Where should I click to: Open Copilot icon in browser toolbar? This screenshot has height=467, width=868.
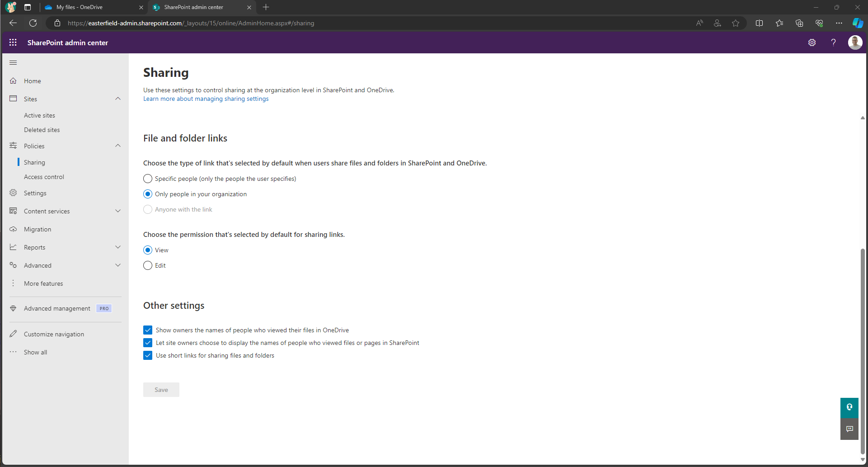[x=858, y=23]
